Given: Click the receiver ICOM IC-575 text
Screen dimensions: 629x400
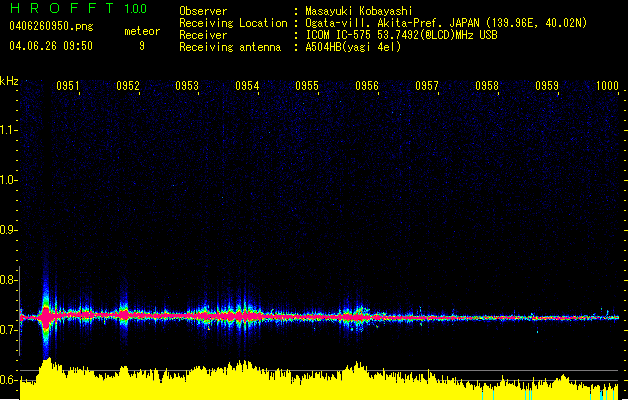Looking at the screenshot, I should (x=401, y=35).
